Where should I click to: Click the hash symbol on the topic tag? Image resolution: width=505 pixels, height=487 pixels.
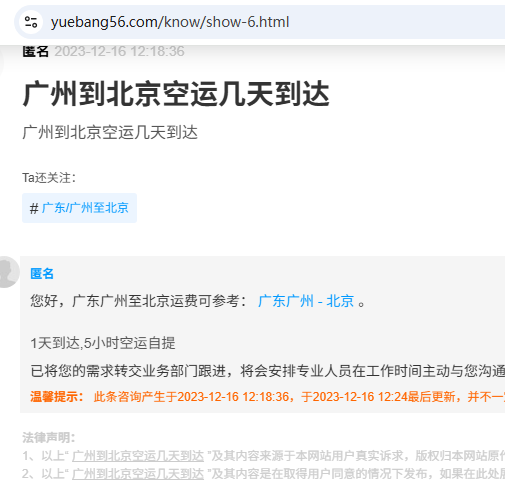pos(34,208)
